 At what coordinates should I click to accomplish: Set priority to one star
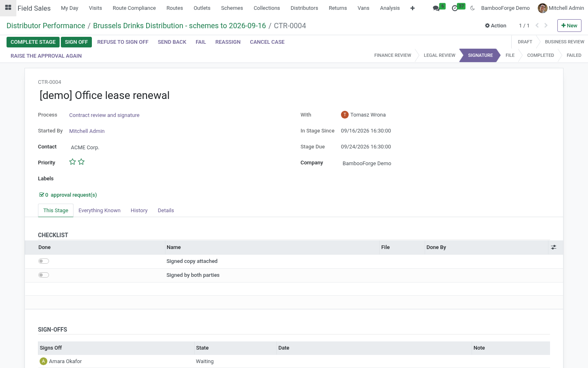point(73,162)
